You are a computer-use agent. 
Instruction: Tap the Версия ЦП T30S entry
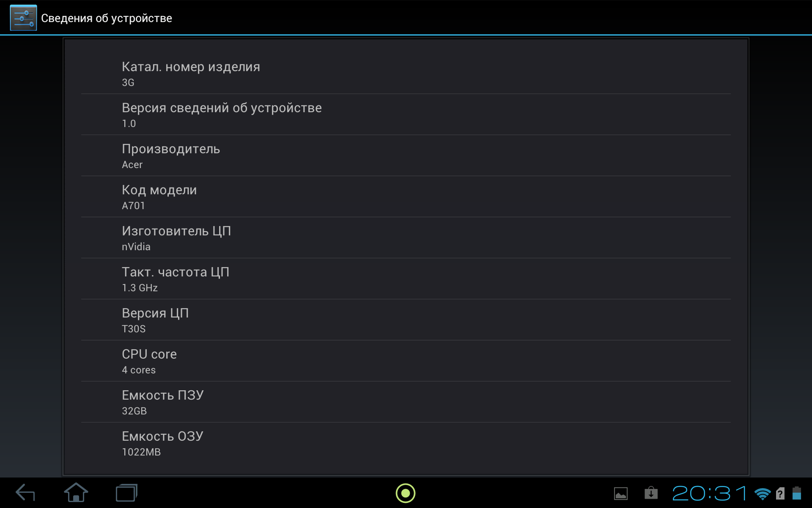click(x=406, y=320)
